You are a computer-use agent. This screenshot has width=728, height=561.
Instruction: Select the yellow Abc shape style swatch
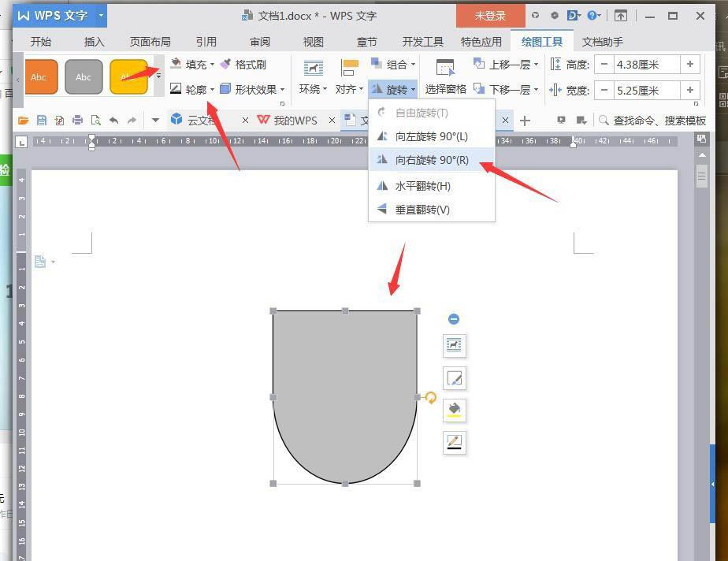[x=128, y=76]
